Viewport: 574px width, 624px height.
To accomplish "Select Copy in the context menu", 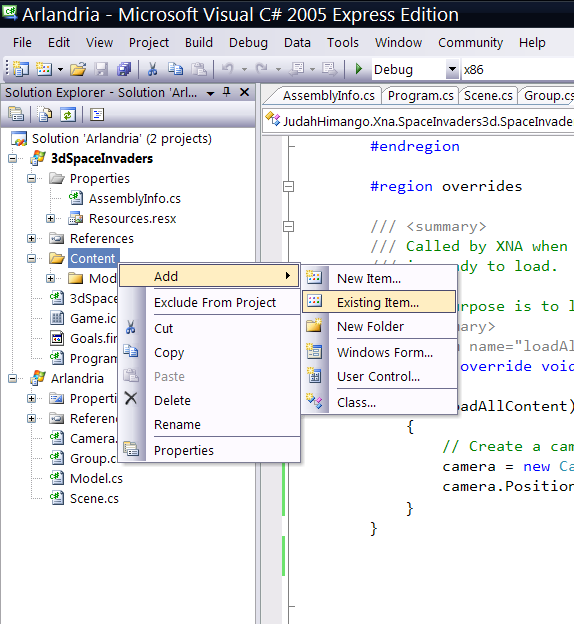I will (209, 352).
